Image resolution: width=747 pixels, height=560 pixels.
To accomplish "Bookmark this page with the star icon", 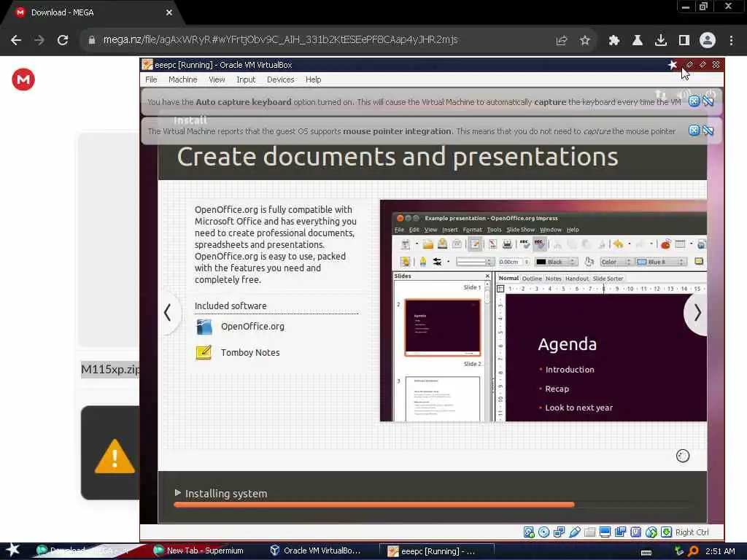I will tap(585, 41).
